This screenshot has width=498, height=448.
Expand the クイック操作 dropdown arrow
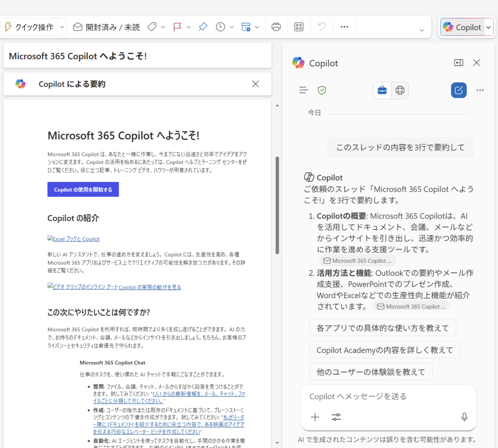pos(62,27)
